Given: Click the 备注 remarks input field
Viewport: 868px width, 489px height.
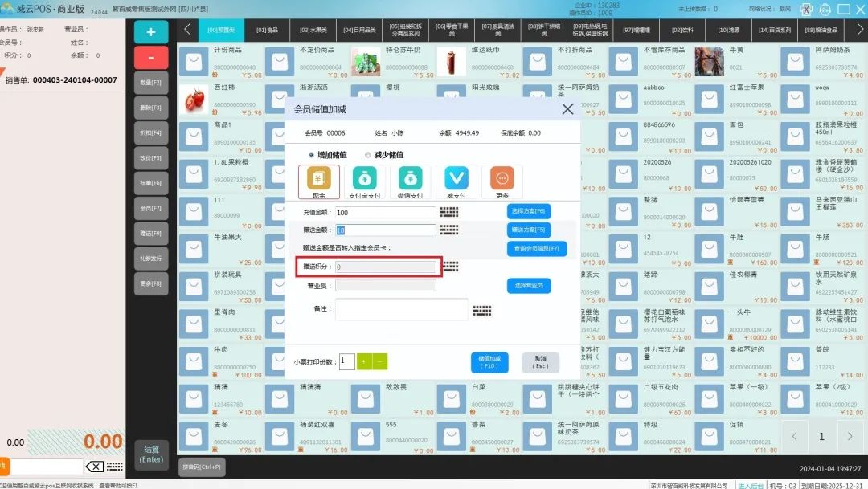Looking at the screenshot, I should pos(401,310).
